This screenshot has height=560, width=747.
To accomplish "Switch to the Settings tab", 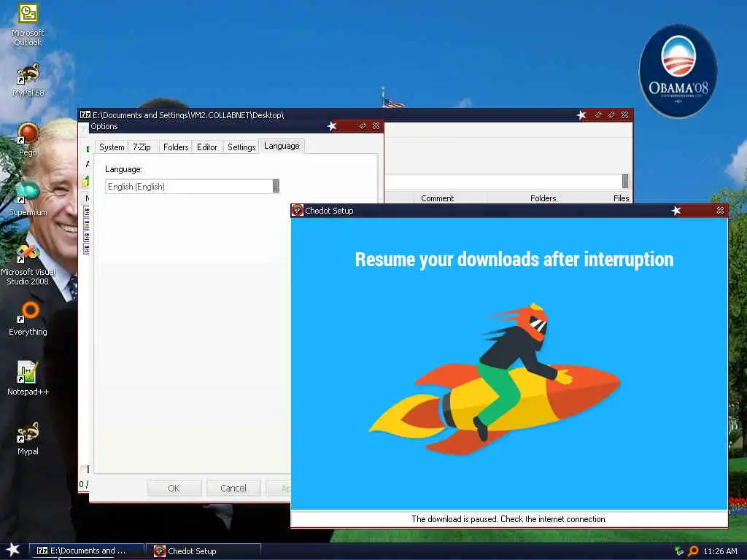I will point(241,147).
